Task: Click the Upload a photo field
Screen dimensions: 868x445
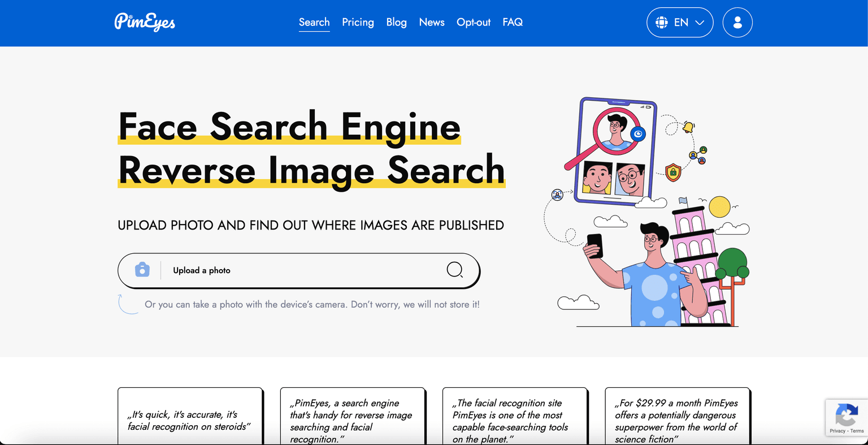Action: (x=298, y=270)
